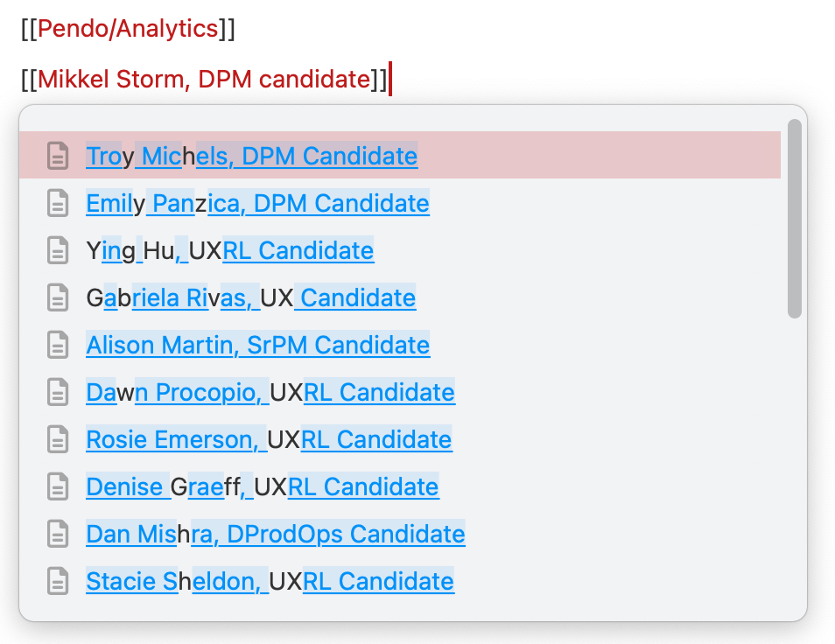Select Dawn Procopio, UXRL Candidate result

400,392
